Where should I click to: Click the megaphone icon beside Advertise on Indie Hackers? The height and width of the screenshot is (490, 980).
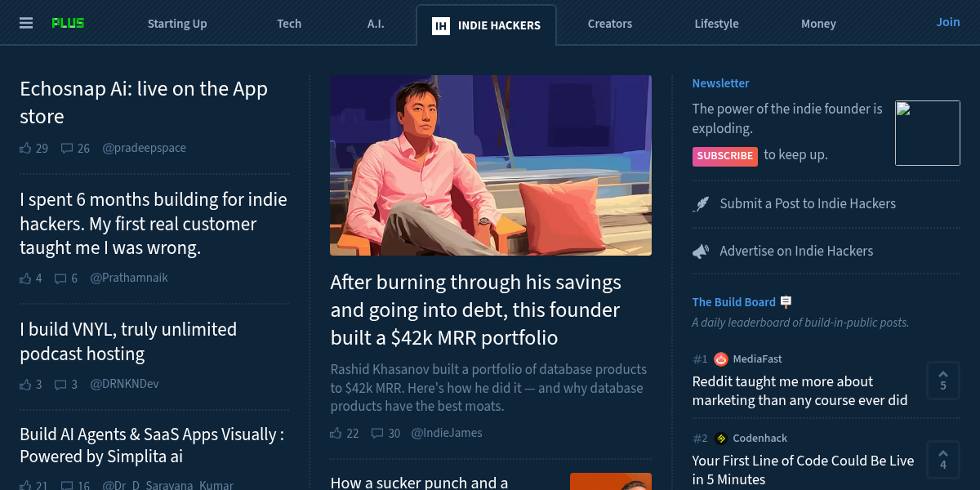tap(701, 251)
